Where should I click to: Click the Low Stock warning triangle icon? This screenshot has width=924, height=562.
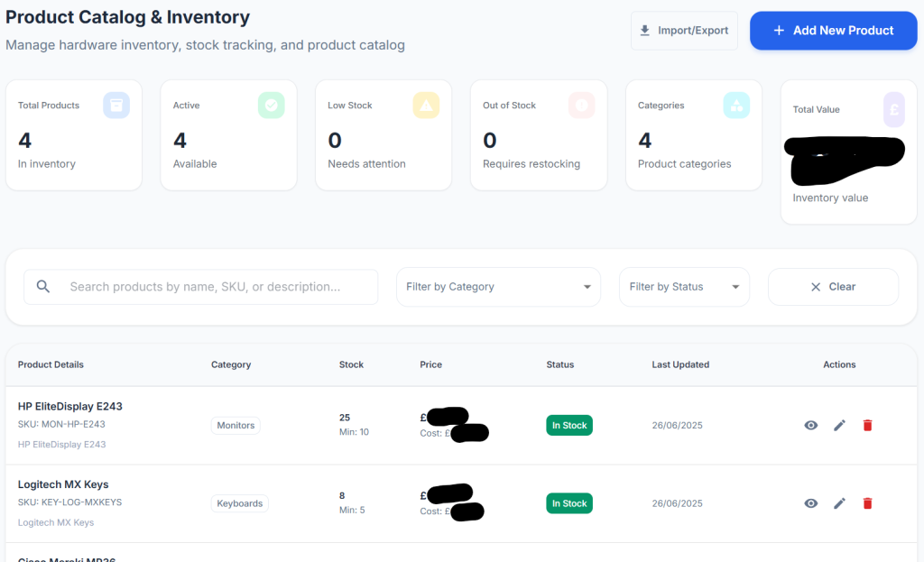point(426,106)
